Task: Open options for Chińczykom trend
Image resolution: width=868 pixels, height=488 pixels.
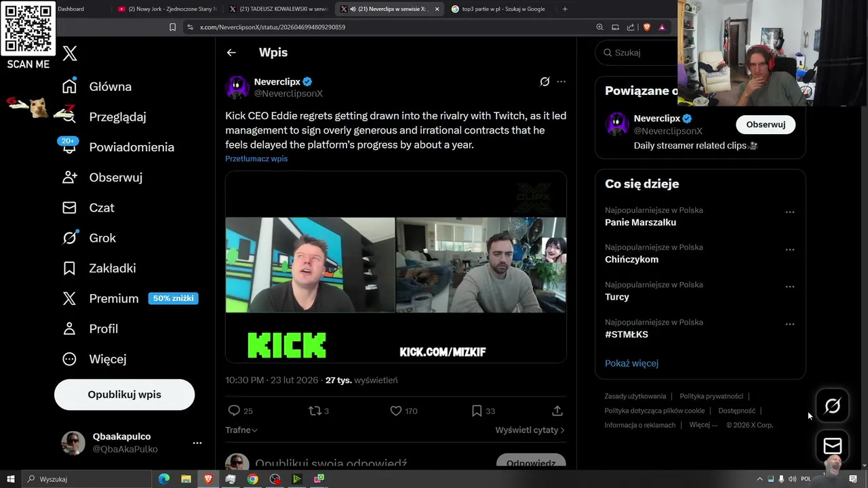Action: click(789, 249)
